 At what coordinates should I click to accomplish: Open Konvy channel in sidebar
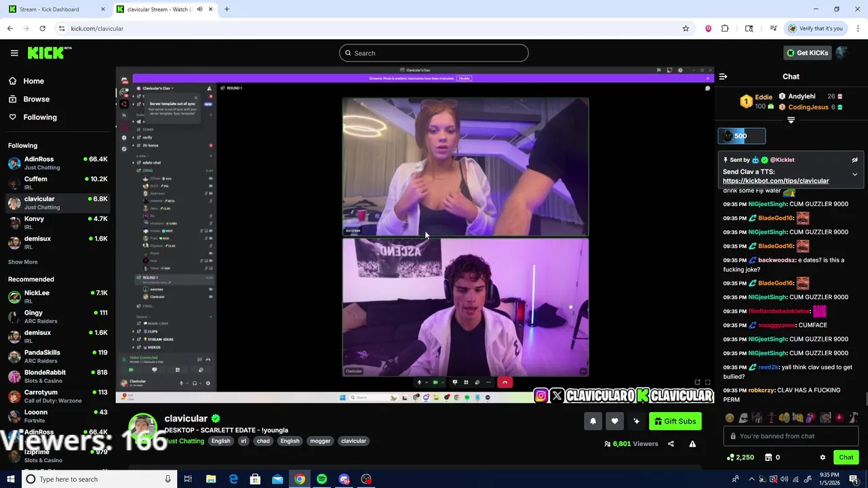coord(58,222)
